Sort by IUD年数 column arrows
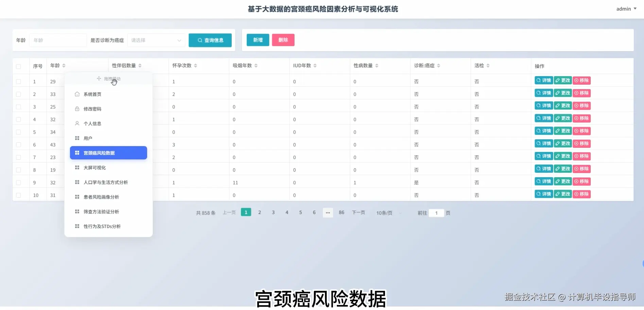 pos(315,66)
